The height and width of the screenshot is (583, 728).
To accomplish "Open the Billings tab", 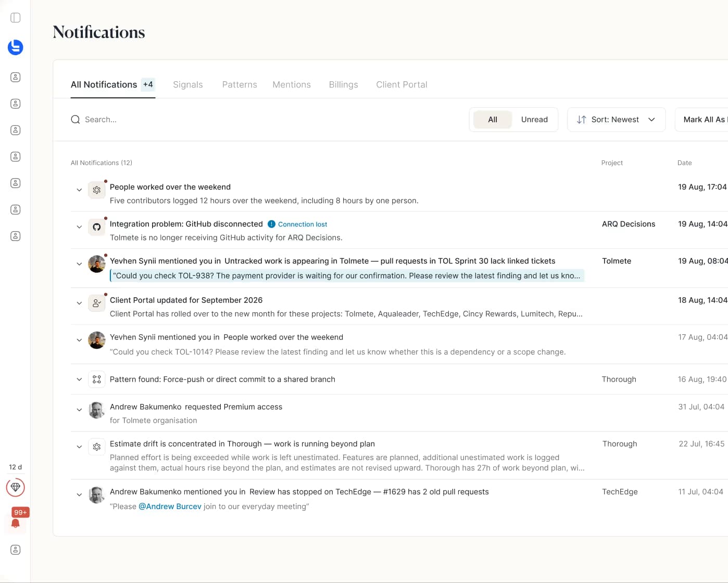I will [344, 84].
